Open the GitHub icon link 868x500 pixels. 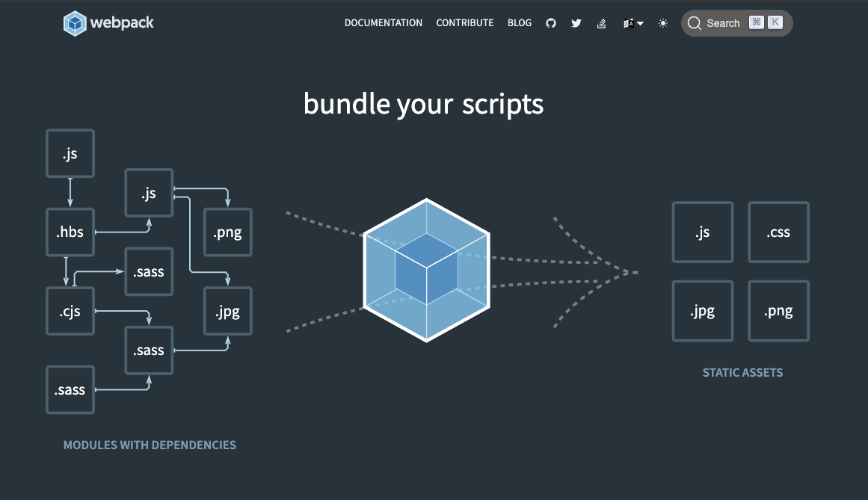pyautogui.click(x=551, y=23)
